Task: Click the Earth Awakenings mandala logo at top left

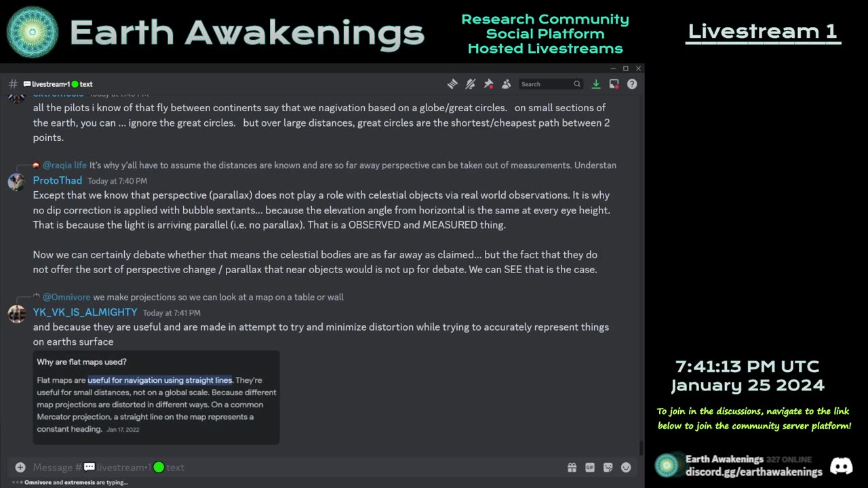Action: coord(33,32)
